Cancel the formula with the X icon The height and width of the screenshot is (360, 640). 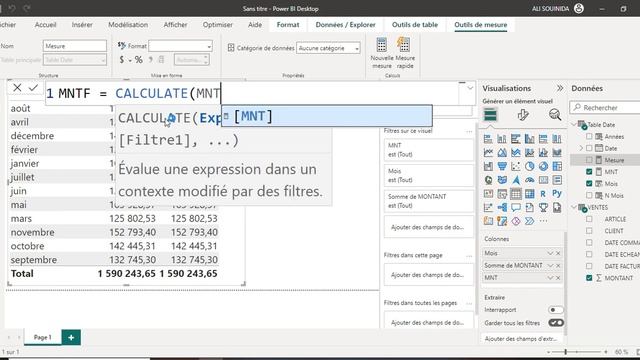17,88
